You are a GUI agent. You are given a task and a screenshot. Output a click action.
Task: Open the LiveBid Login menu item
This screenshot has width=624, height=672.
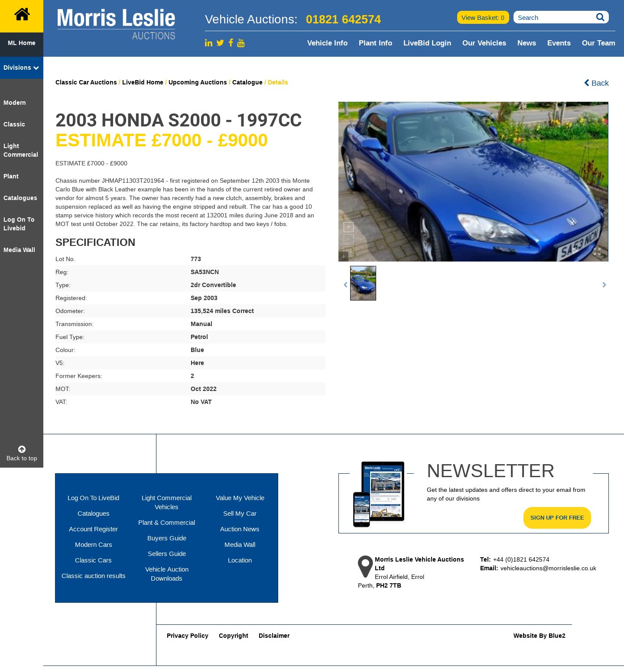click(x=427, y=43)
